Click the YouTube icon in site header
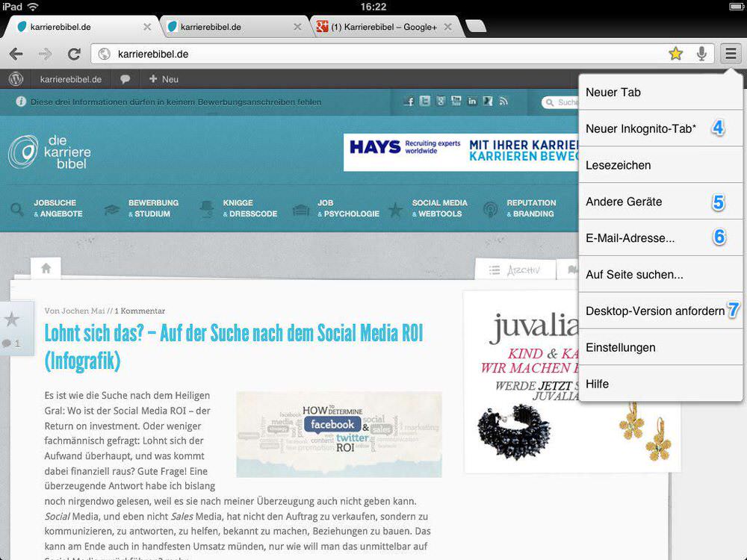 click(456, 101)
